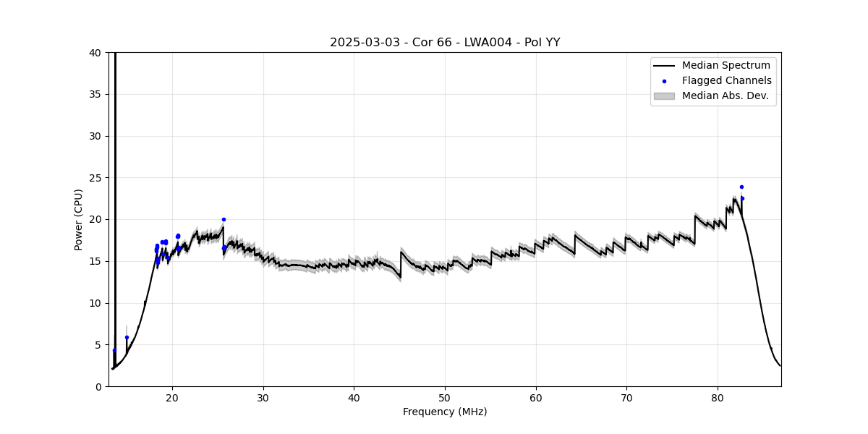Click the x-axis tick label 60
Screen dimensions: 868x434
[536, 397]
